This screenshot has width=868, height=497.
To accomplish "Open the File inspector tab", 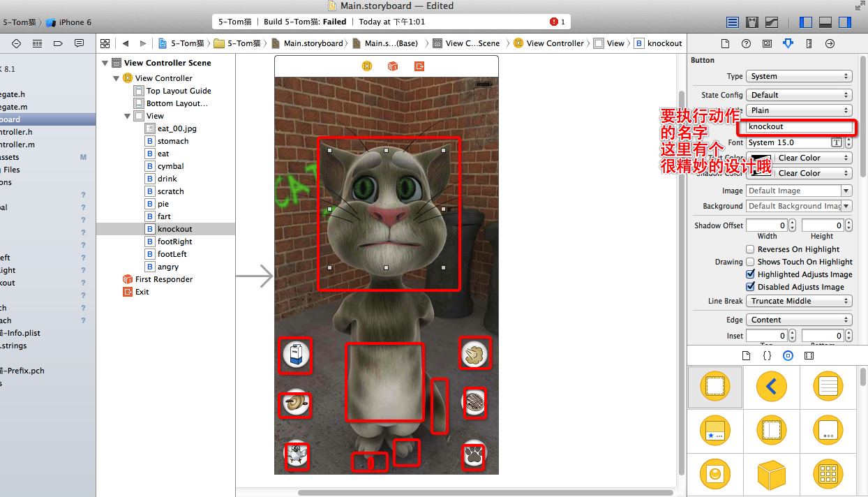I will click(725, 43).
